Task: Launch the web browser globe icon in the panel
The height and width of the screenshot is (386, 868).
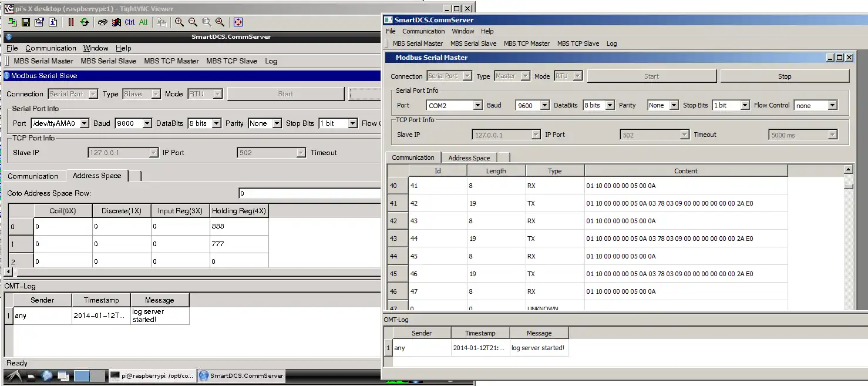Action: point(46,375)
